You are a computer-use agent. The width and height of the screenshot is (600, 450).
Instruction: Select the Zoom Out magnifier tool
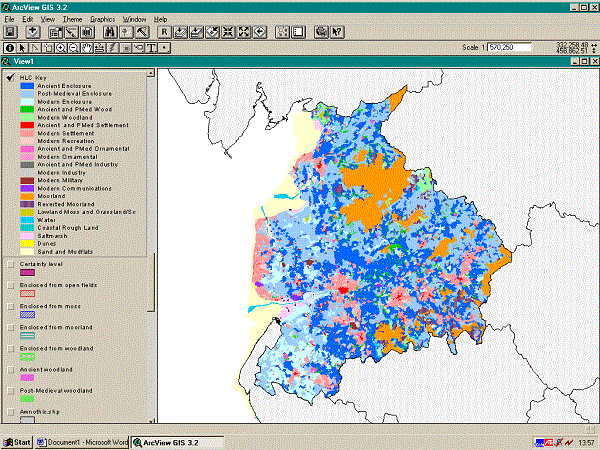74,48
